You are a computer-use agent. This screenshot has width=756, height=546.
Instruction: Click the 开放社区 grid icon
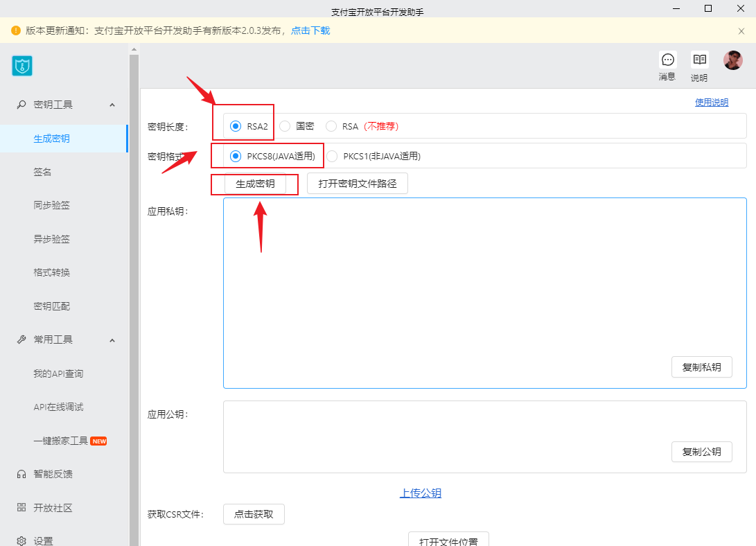click(x=21, y=508)
